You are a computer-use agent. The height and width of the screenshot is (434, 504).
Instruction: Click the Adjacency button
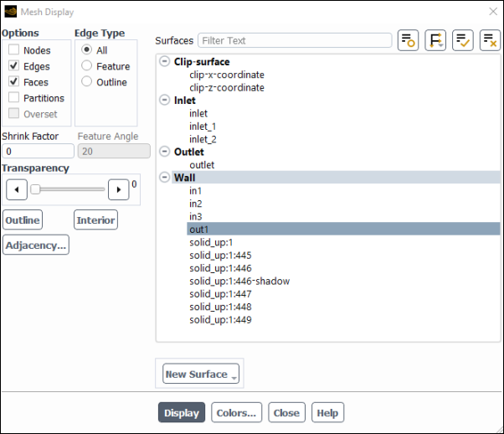(35, 245)
